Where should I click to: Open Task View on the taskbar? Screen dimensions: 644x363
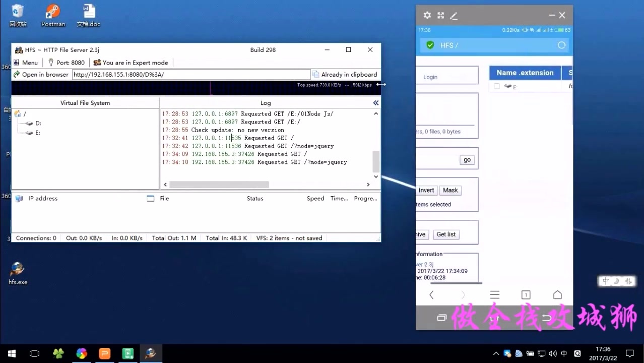[34, 353]
